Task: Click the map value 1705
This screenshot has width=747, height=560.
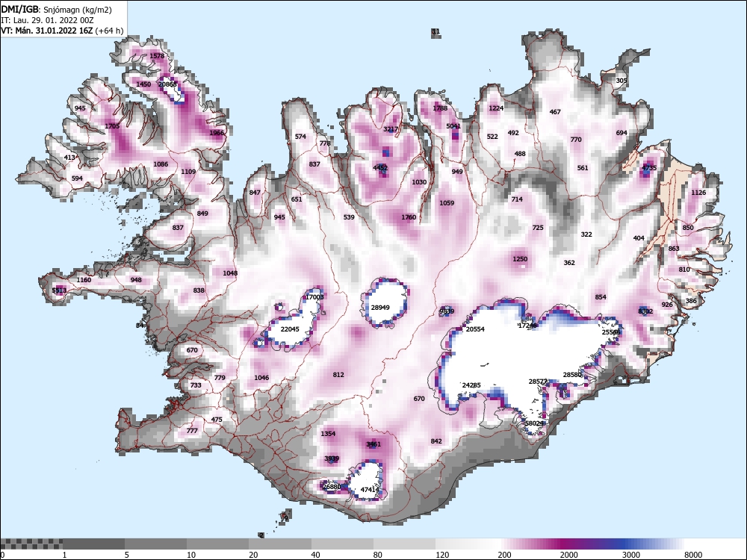Action: coord(112,126)
